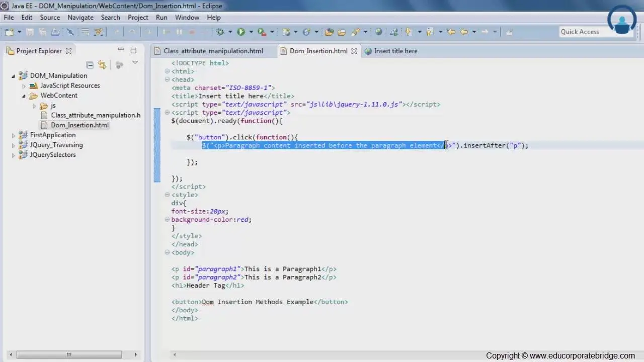
Task: Click the Open Type folder icon
Action: click(329, 32)
